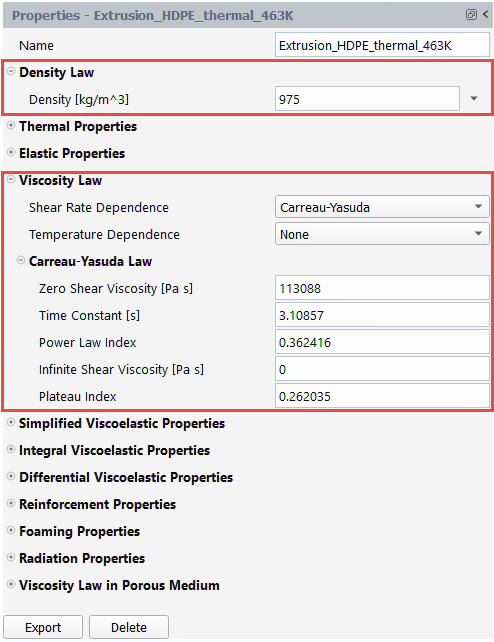Select the Time Constant input field

pyautogui.click(x=382, y=315)
